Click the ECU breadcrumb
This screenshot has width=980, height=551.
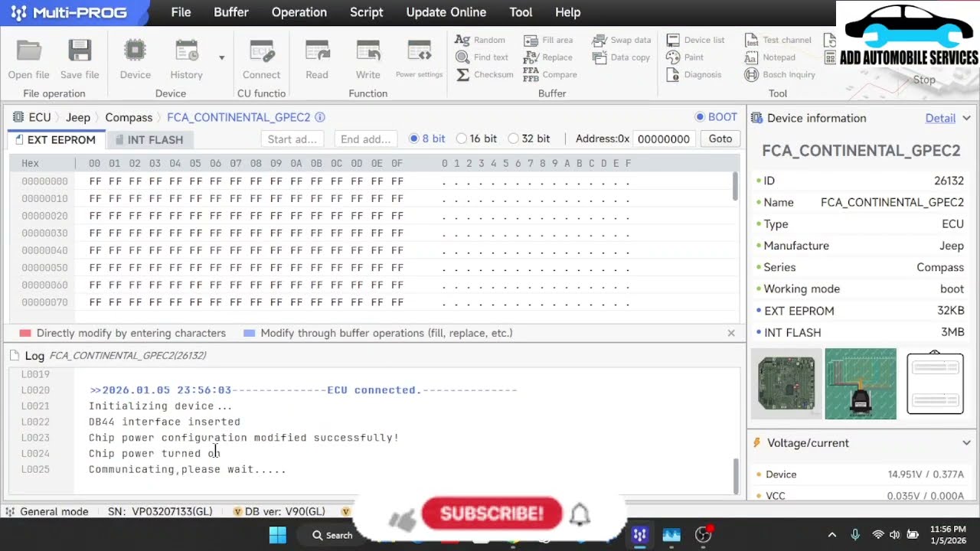[x=40, y=117]
